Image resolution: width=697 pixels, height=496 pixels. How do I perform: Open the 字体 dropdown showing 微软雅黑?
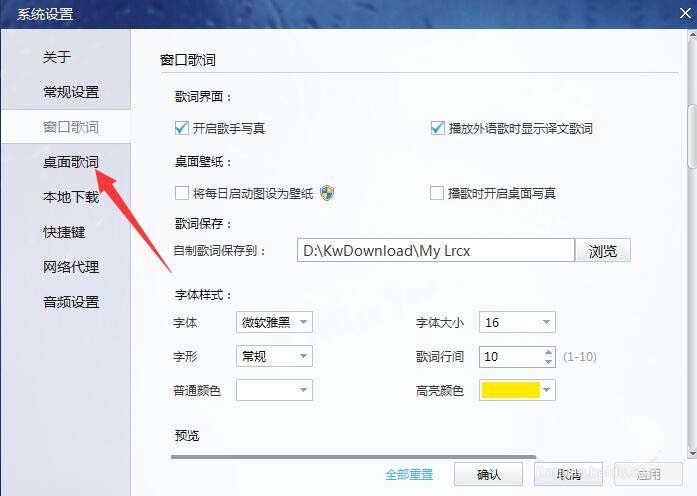274,322
